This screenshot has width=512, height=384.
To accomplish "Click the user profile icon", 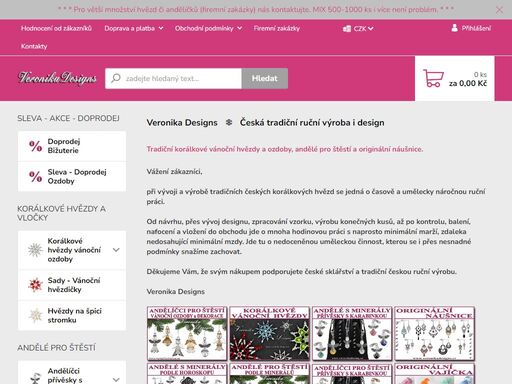I will point(454,28).
